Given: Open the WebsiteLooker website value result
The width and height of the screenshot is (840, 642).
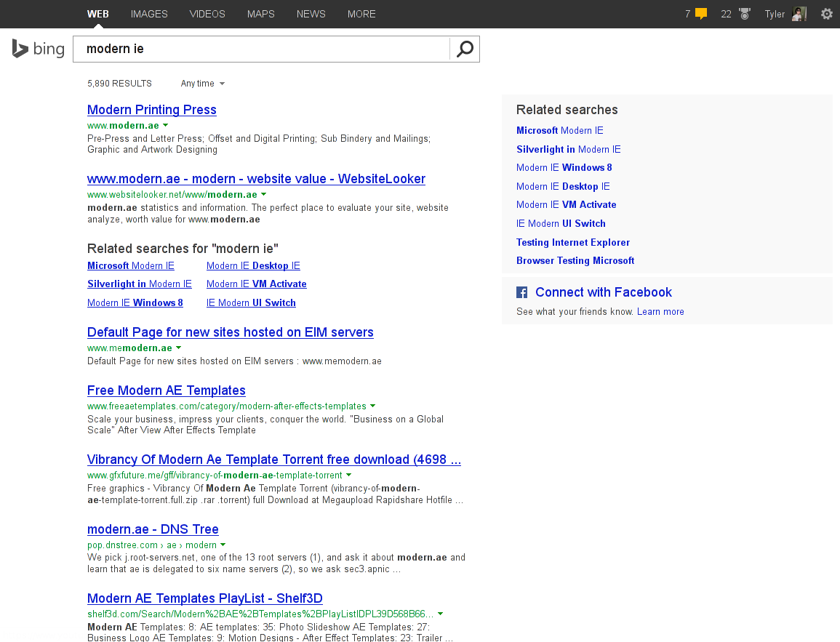Looking at the screenshot, I should tap(256, 179).
